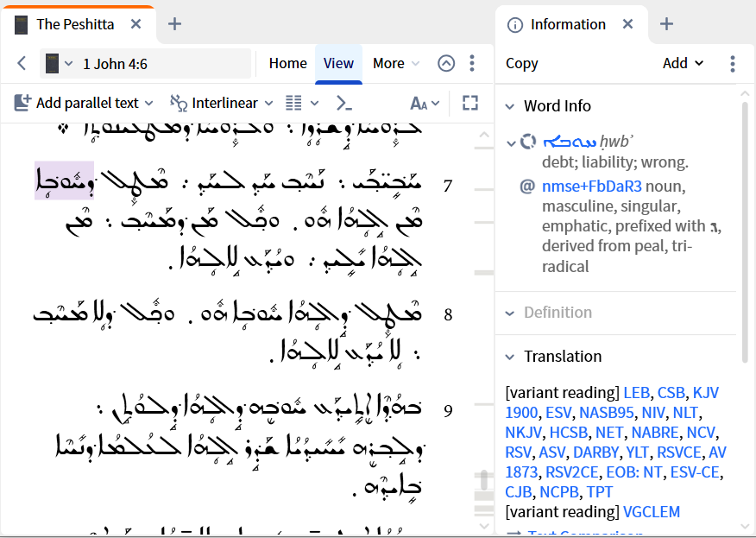The height and width of the screenshot is (538, 756).
Task: Click verse number 8
Action: (448, 314)
